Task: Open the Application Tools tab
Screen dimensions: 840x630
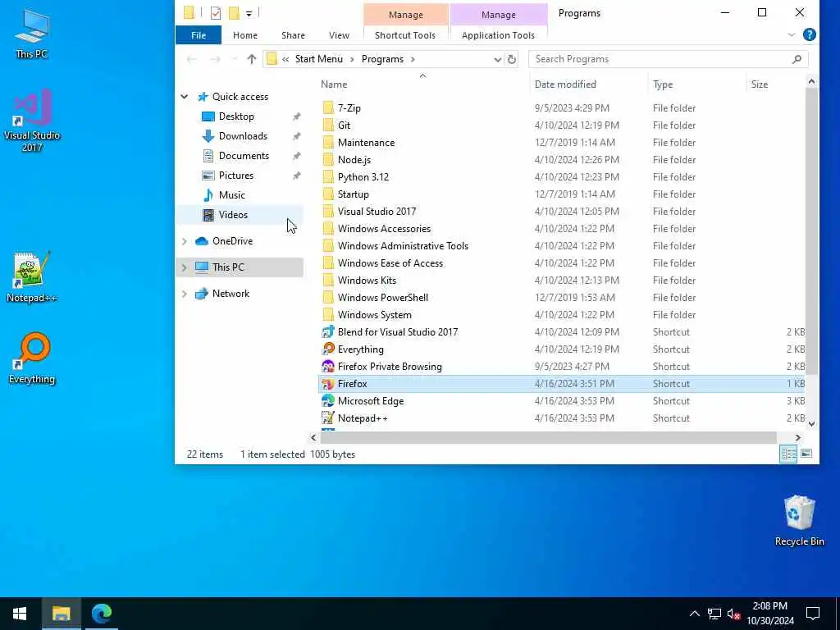Action: (498, 35)
